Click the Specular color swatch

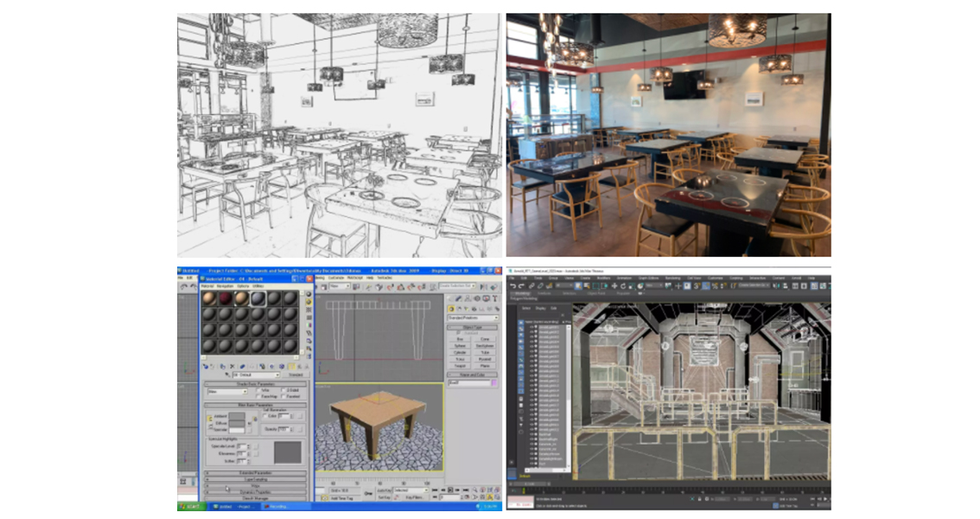tap(237, 430)
